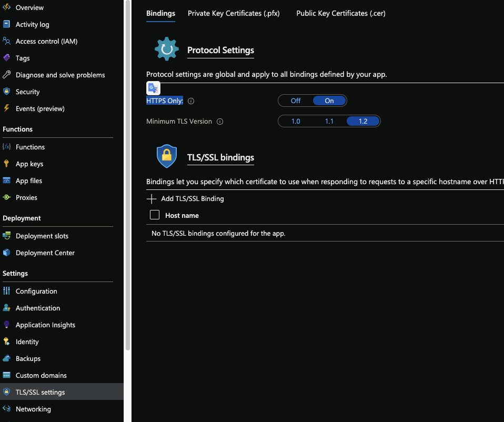
Task: Click the Configuration sliders icon
Action: pyautogui.click(x=6, y=291)
